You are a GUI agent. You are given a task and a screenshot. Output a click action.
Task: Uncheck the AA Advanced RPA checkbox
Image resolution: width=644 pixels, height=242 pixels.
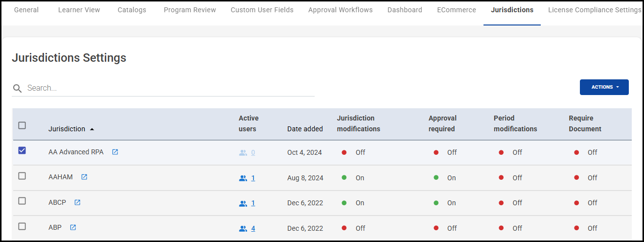pyautogui.click(x=22, y=151)
